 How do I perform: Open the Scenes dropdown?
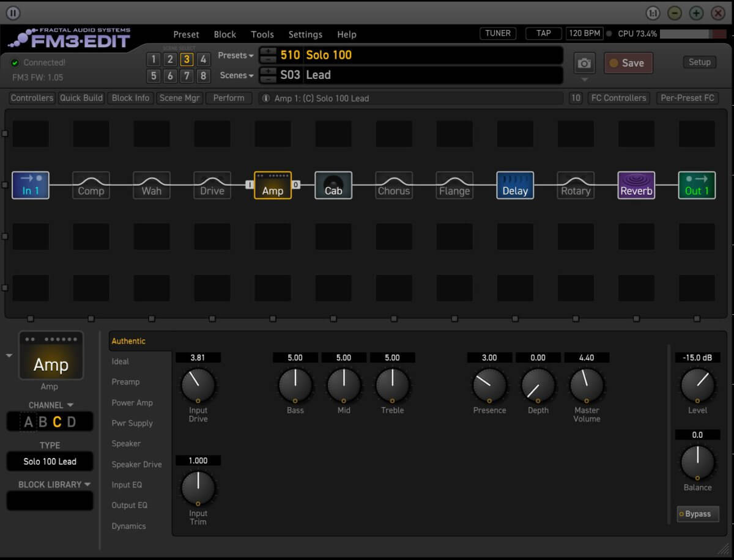[237, 75]
